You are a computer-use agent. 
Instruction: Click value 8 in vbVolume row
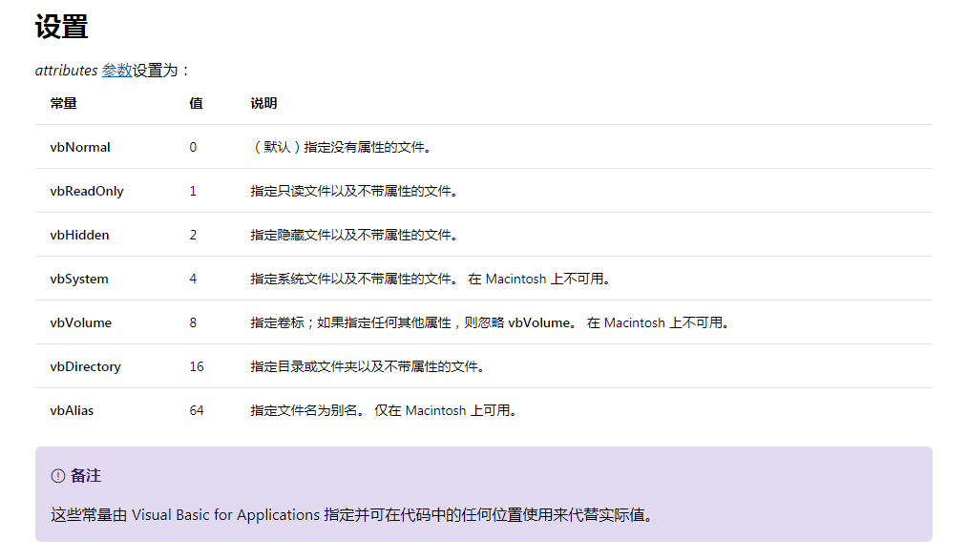pos(193,322)
